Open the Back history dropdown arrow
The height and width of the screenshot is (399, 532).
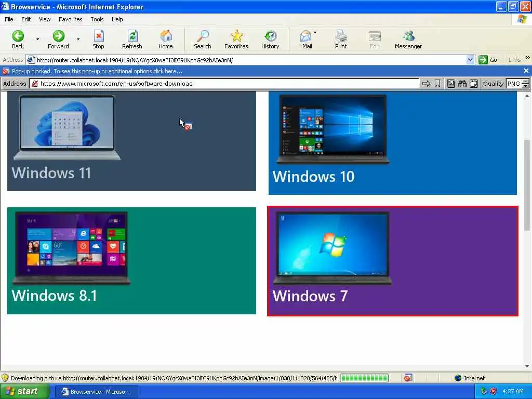tap(37, 39)
